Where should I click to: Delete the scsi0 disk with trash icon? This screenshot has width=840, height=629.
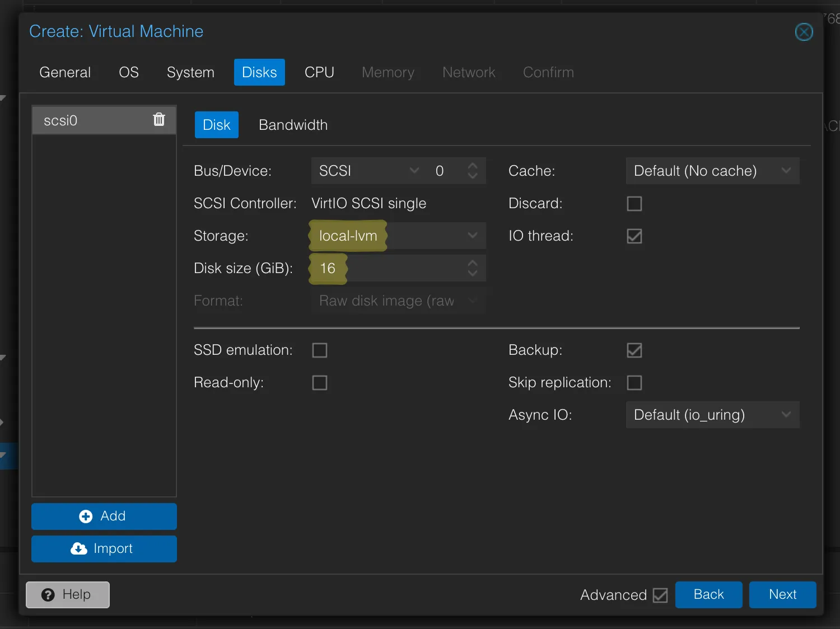(x=159, y=119)
